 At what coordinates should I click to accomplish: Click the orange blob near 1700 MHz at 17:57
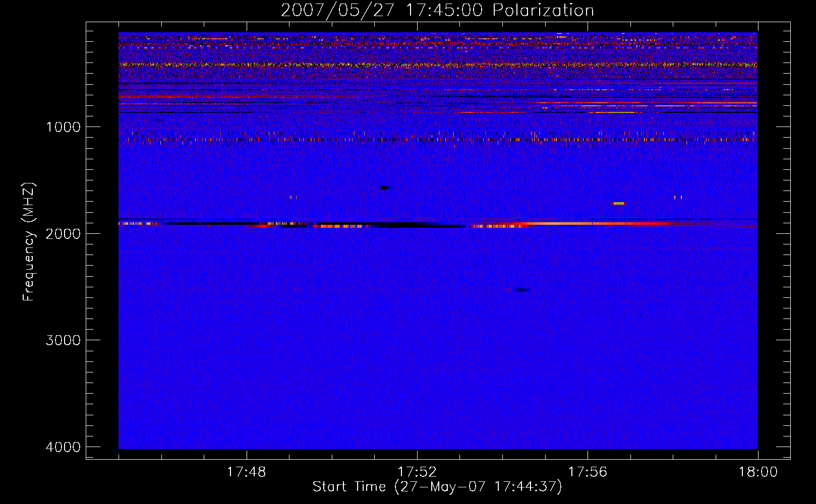tap(619, 203)
